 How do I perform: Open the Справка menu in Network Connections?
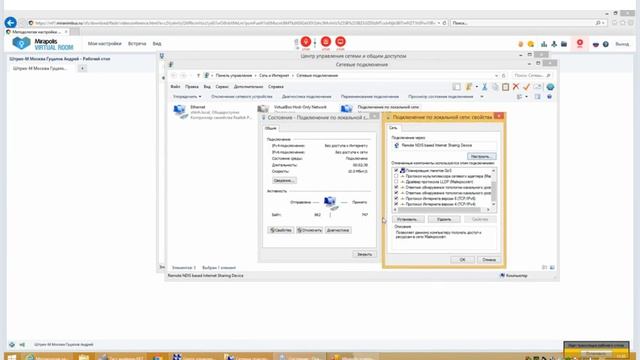(276, 87)
